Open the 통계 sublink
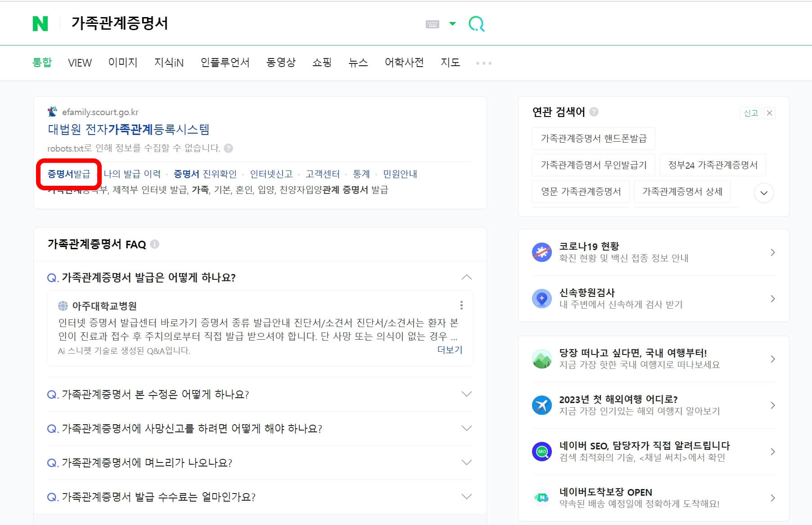812x525 pixels. [361, 174]
